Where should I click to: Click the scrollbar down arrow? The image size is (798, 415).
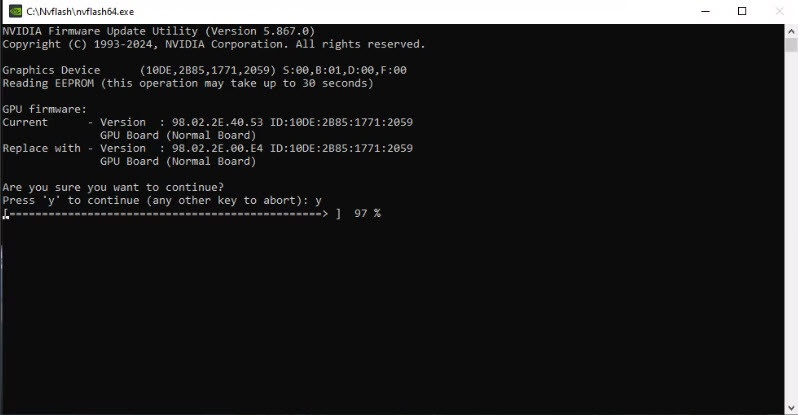[x=791, y=408]
